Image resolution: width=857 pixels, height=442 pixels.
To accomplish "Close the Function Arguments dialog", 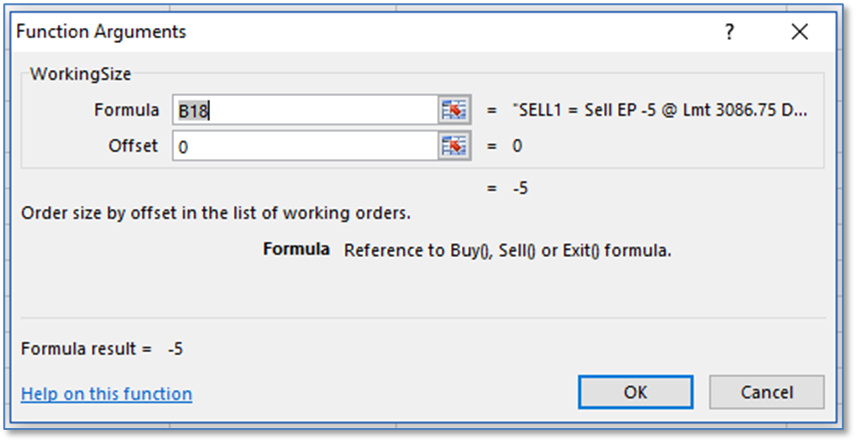I will click(x=799, y=32).
